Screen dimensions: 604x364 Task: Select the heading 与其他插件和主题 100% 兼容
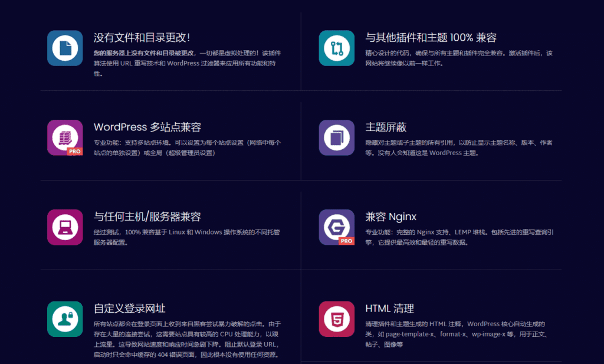coord(431,38)
